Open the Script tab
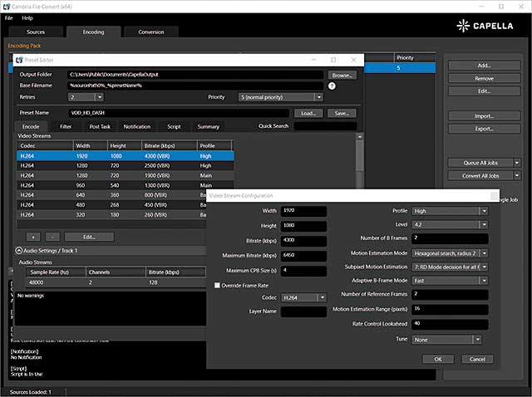The image size is (532, 397). click(x=174, y=127)
